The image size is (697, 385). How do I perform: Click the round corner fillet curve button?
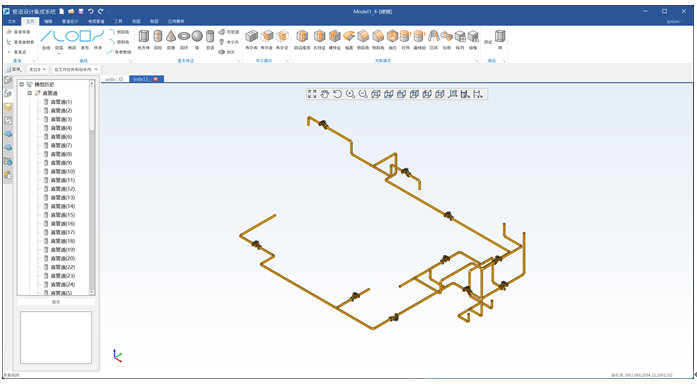coord(119,32)
